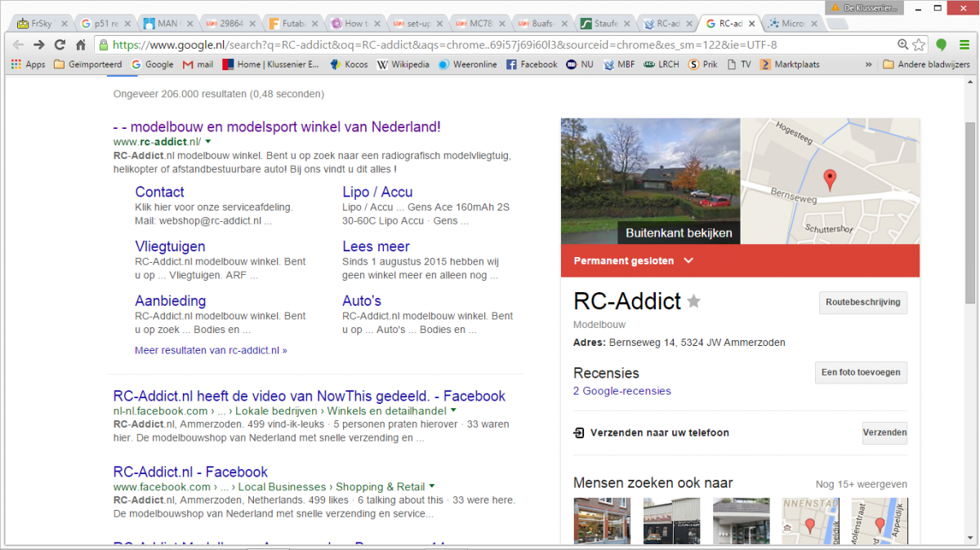The height and width of the screenshot is (550, 980).
Task: Open dropdown arrow after Shopping & Retail
Action: point(432,486)
